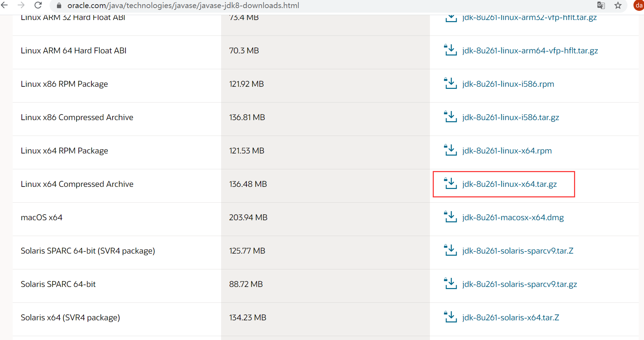Select jdk-8u261-solaris-sparcv9.tar.Z link
644x340 pixels.
(518, 251)
